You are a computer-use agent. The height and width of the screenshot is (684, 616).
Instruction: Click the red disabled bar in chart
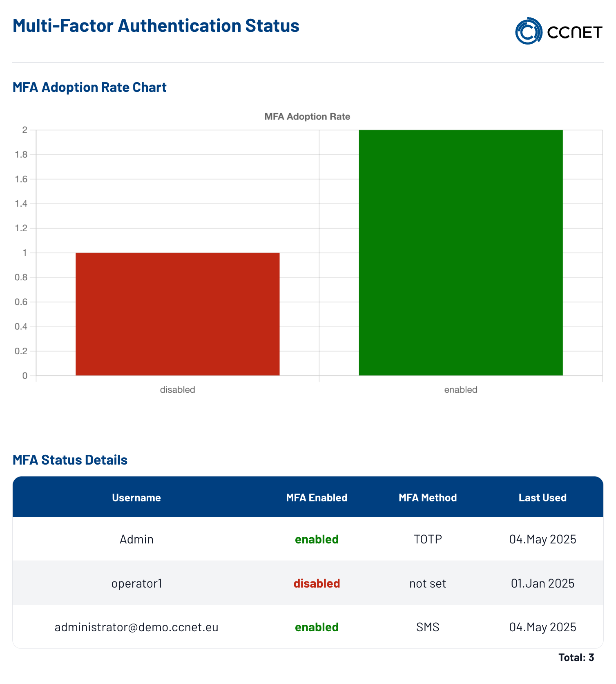178,314
